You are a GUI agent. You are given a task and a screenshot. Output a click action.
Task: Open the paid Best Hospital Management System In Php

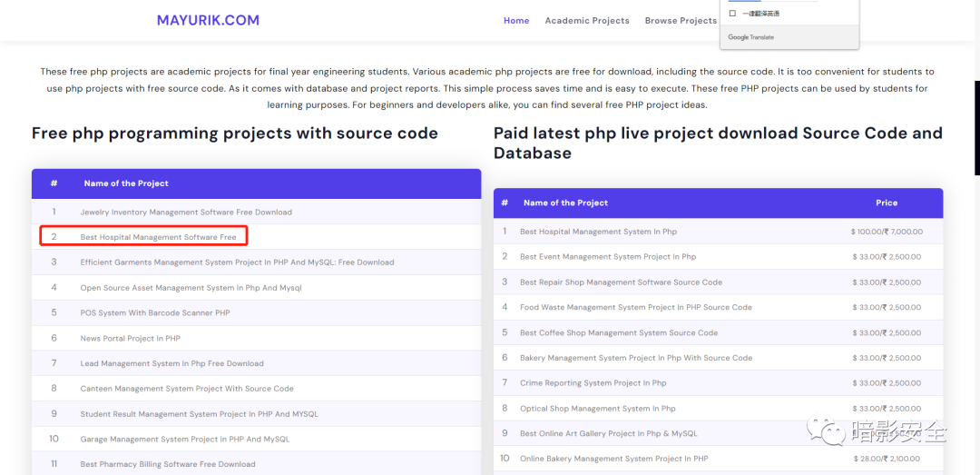(598, 232)
